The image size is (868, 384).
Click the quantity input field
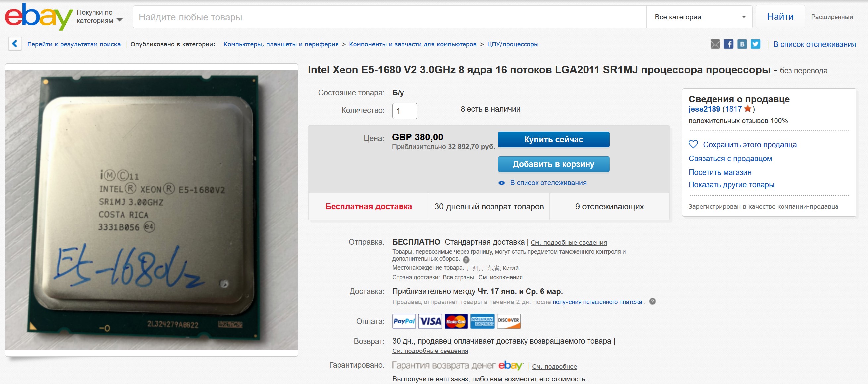point(405,111)
